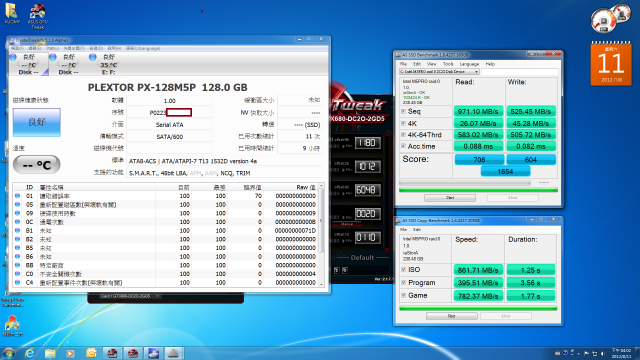Click the SMART attribute list vertical scrollbar
Image resolution: width=640 pixels, height=360 pixels.
coord(321,235)
